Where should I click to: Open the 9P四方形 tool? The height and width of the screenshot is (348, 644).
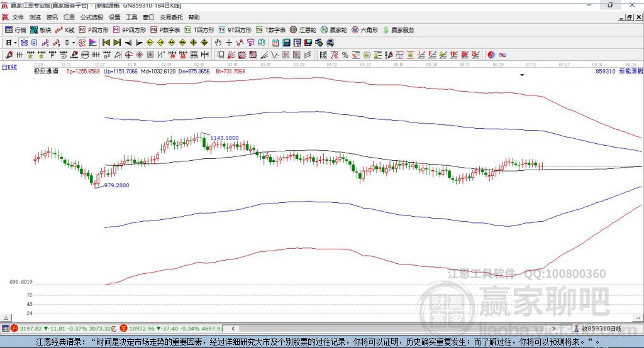[x=130, y=30]
